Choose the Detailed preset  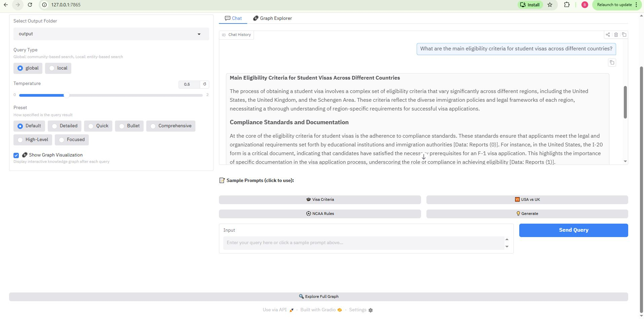pos(65,126)
